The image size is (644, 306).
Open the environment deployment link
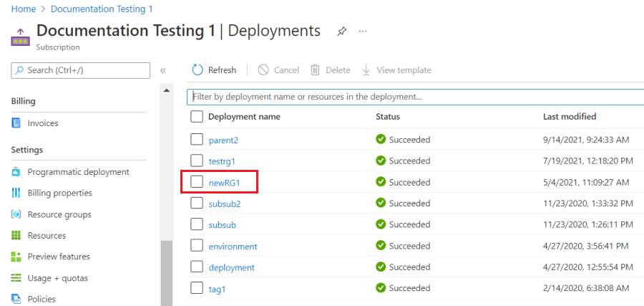coord(233,247)
